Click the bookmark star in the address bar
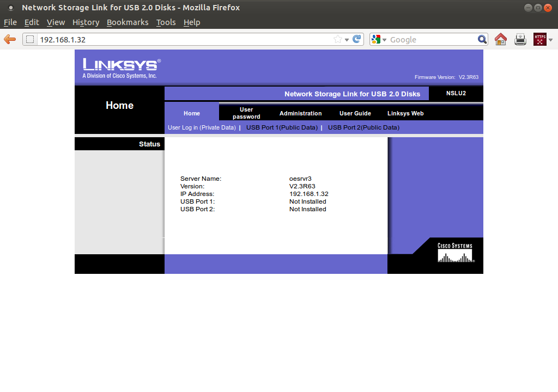The image size is (558, 392). [x=337, y=39]
